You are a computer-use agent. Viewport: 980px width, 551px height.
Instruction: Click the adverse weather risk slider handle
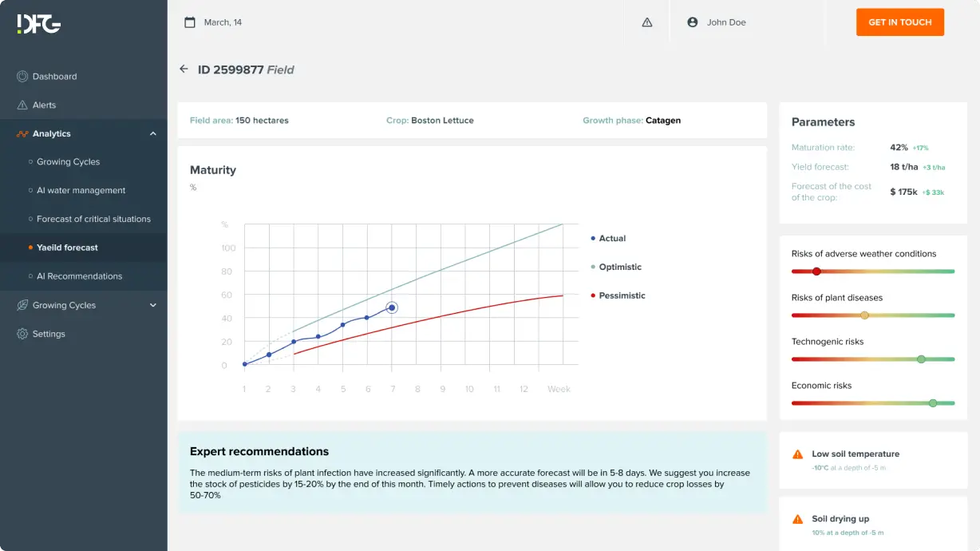[x=816, y=272]
